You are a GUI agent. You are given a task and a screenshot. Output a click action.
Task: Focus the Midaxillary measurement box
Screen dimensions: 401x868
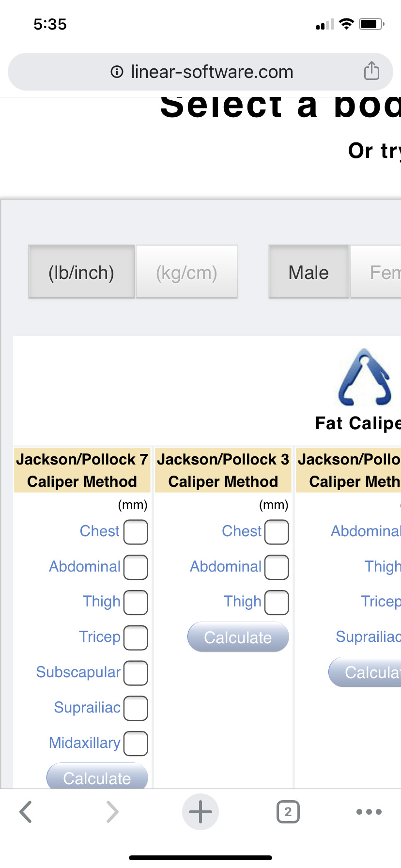click(x=136, y=744)
